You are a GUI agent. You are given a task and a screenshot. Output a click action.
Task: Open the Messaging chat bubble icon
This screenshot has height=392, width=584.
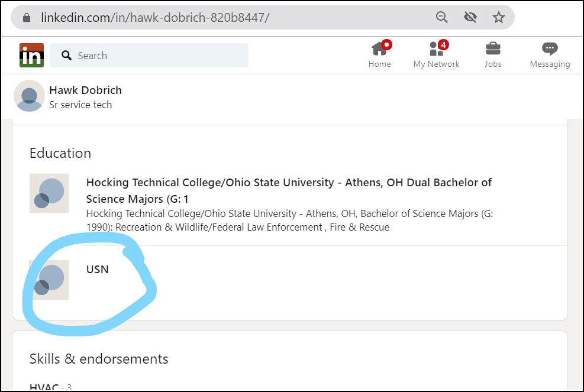point(550,50)
